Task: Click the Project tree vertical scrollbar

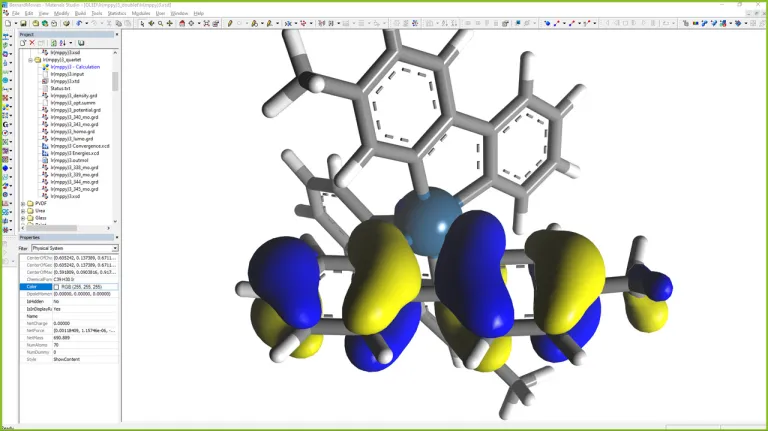Action: (115, 82)
